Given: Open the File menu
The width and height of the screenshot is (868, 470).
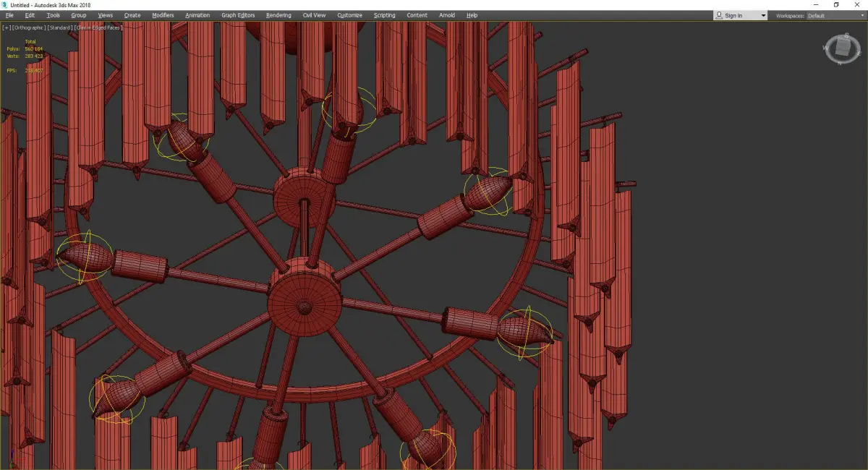Looking at the screenshot, I should pos(9,15).
